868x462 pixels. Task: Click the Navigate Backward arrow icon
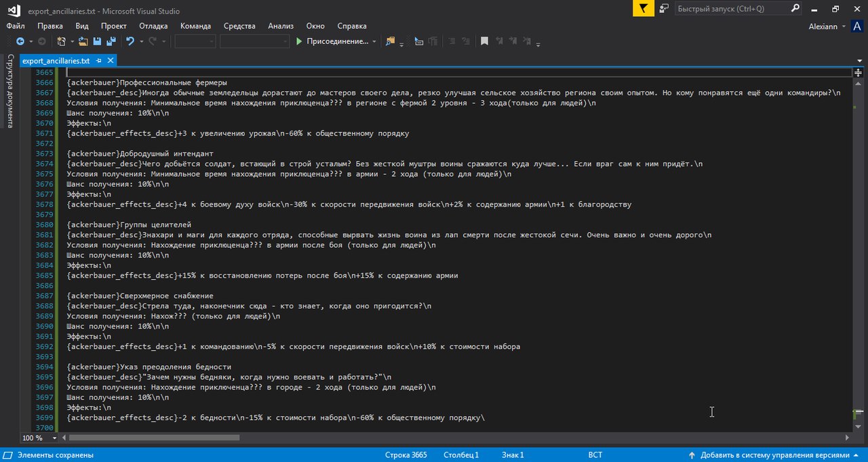20,41
